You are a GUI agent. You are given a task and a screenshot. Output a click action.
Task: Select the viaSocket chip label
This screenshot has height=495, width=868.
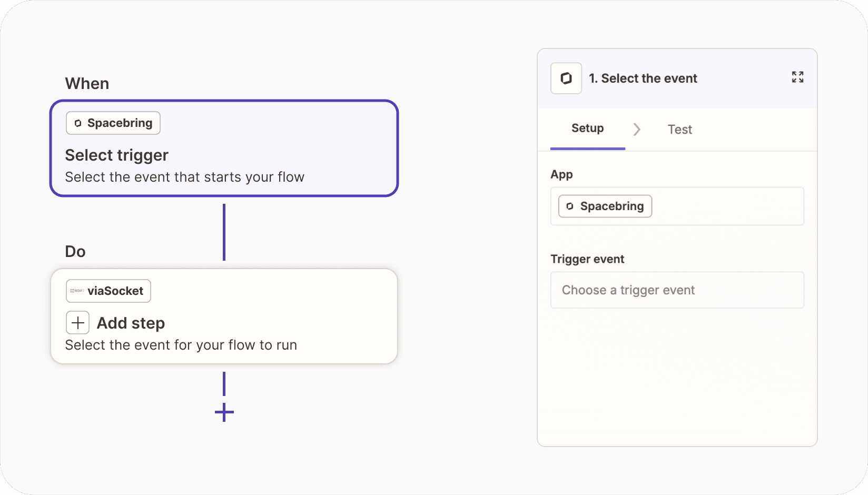point(115,291)
